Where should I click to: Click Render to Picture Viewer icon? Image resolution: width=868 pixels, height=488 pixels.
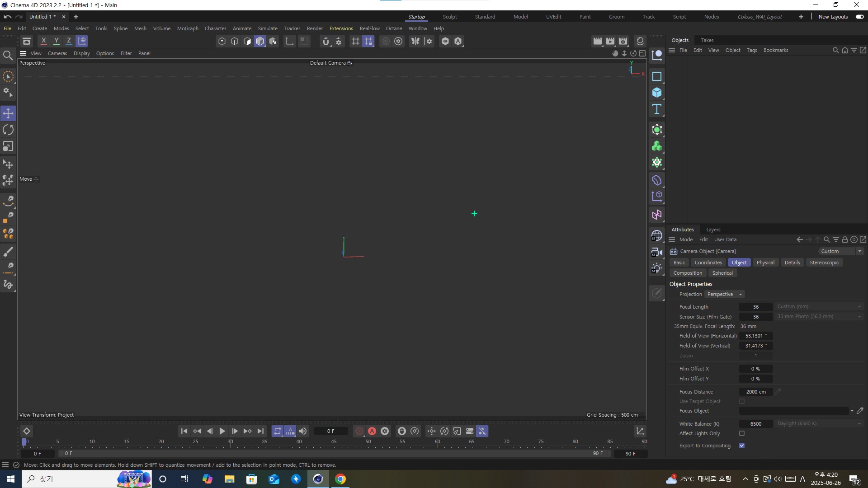coord(610,41)
